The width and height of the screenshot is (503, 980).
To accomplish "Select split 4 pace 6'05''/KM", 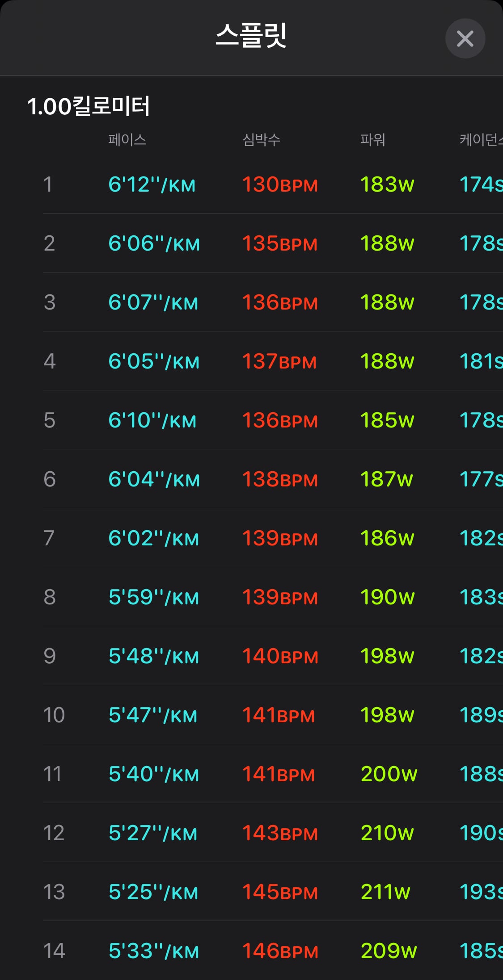I will coord(154,361).
